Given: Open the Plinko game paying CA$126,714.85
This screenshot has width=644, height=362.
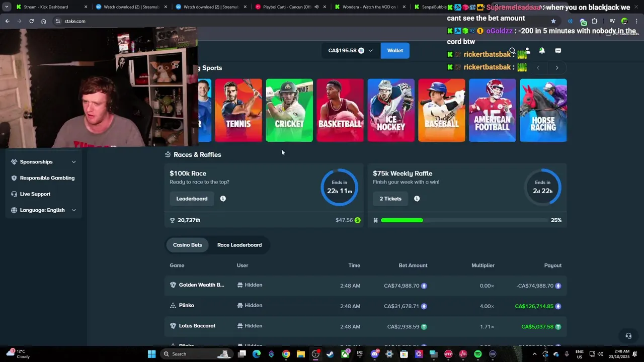Looking at the screenshot, I should coord(186,305).
